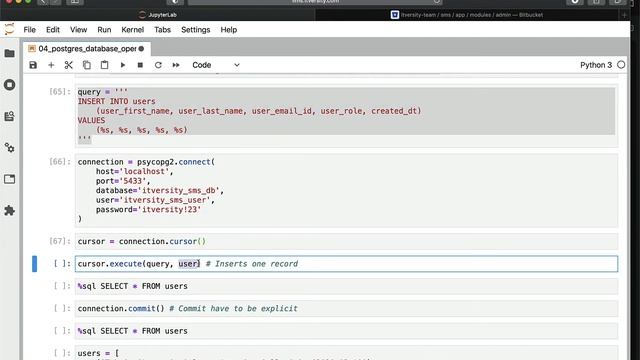Open the Run menu
The width and height of the screenshot is (640, 360).
(x=104, y=30)
